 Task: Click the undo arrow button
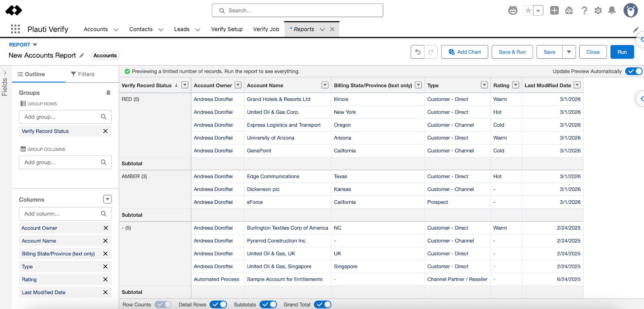point(417,52)
